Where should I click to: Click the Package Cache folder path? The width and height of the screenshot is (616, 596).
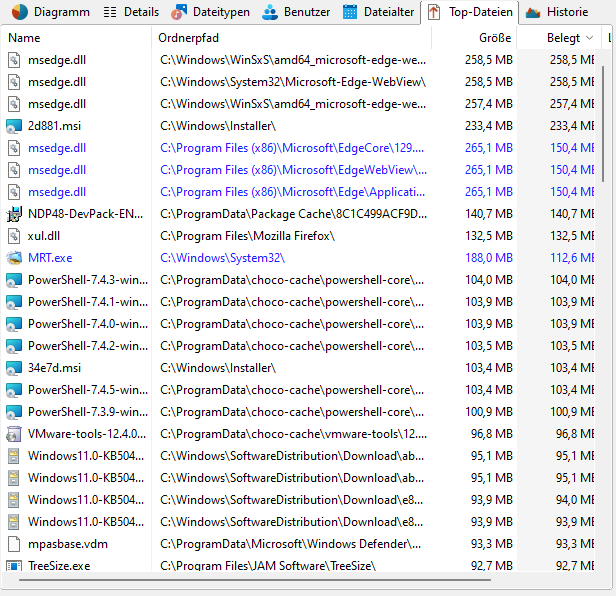pos(293,214)
